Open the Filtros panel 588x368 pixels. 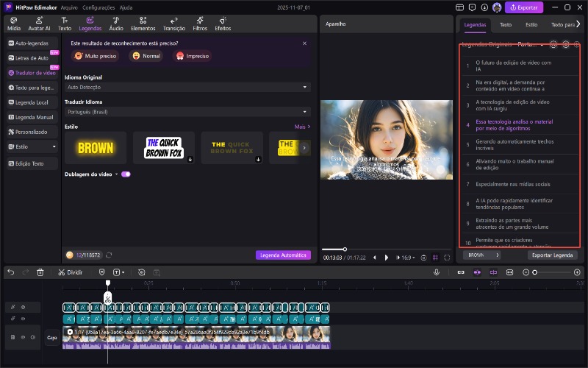coord(200,24)
